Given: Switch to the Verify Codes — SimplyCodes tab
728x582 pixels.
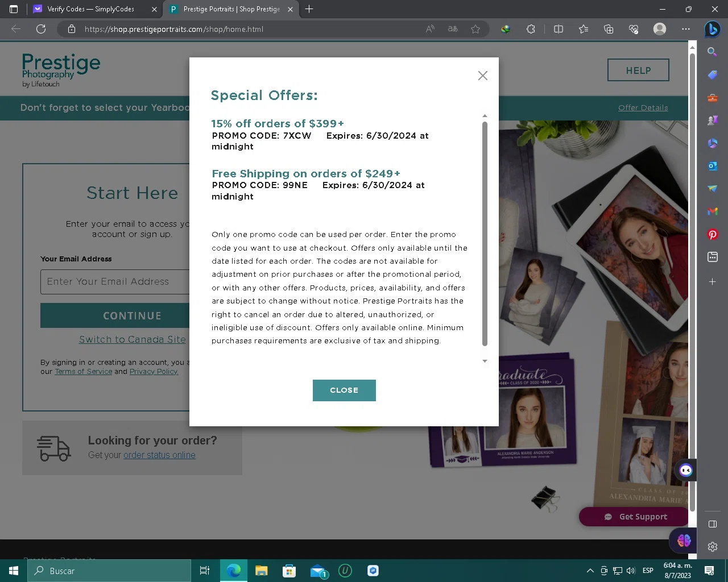Looking at the screenshot, I should coord(91,9).
